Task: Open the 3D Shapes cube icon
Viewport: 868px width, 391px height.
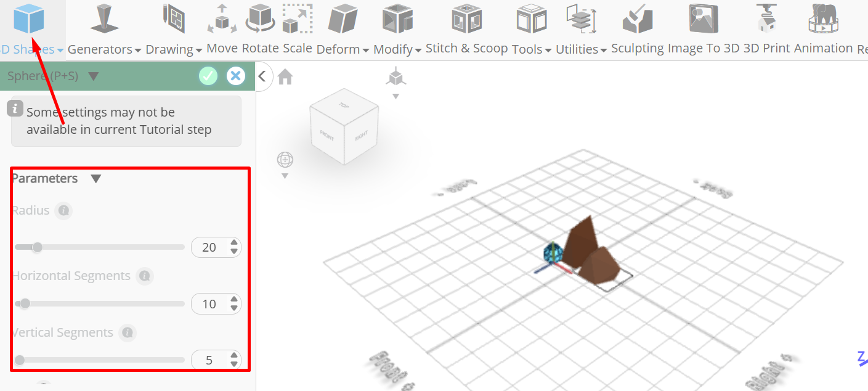Action: tap(29, 19)
